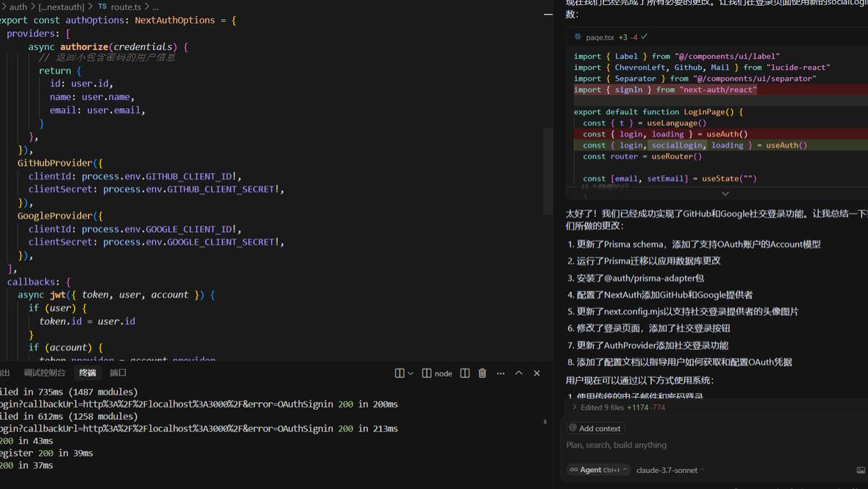Click the GitHubProvider call in code
Viewport: 868px width, 489px height.
[55, 163]
